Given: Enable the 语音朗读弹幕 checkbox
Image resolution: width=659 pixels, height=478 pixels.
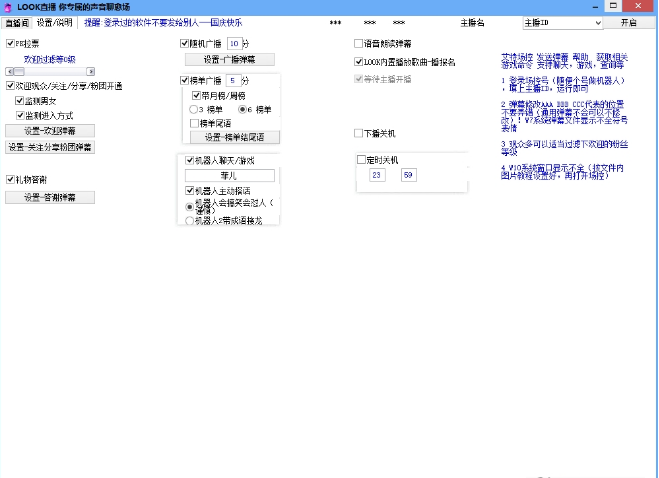Looking at the screenshot, I should (x=358, y=43).
